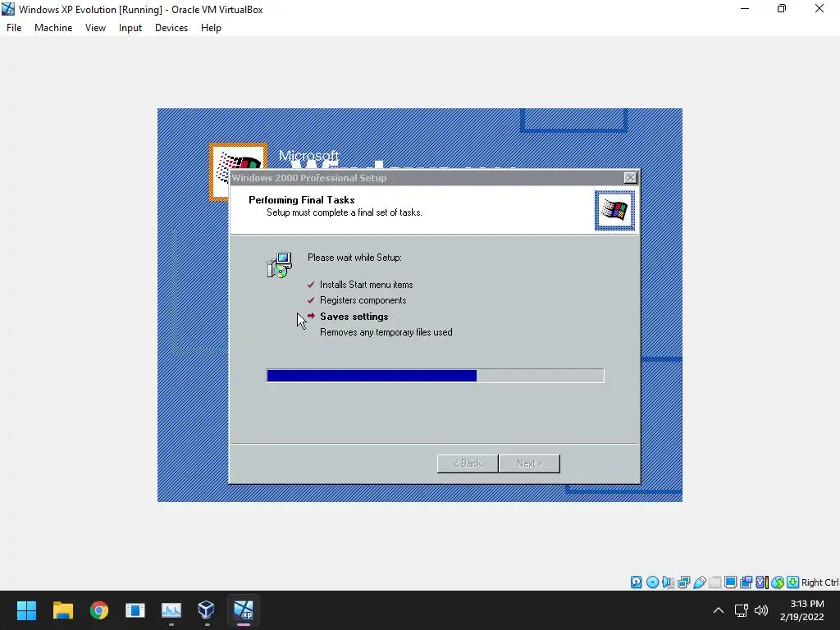Click the setup progress bar
Image resolution: width=840 pixels, height=630 pixels.
coord(435,376)
